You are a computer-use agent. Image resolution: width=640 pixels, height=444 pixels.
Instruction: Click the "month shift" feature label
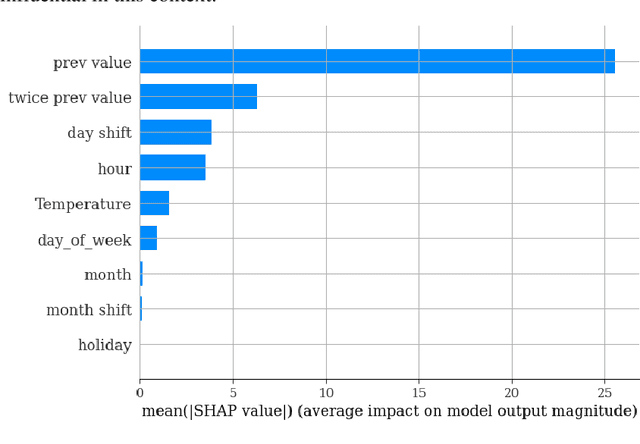[x=88, y=310]
